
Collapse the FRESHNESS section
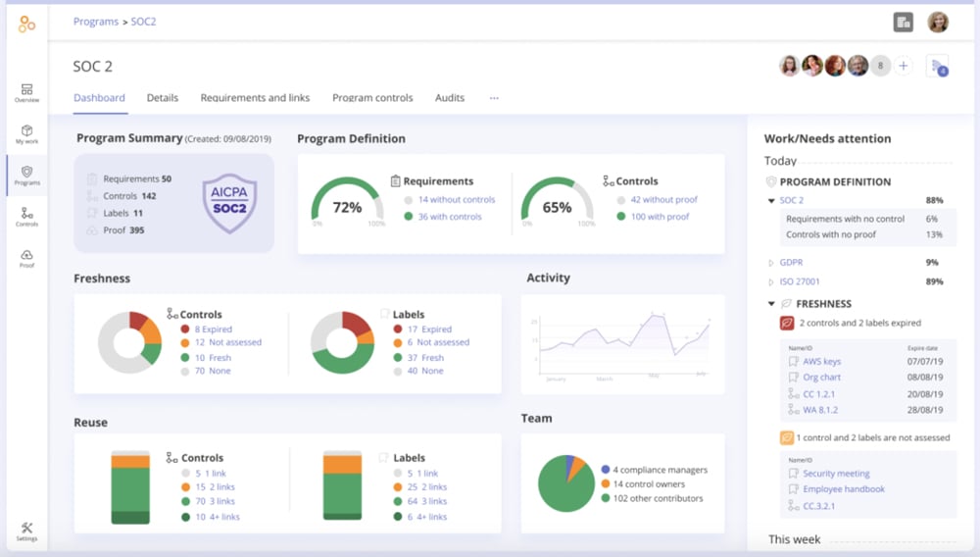772,304
